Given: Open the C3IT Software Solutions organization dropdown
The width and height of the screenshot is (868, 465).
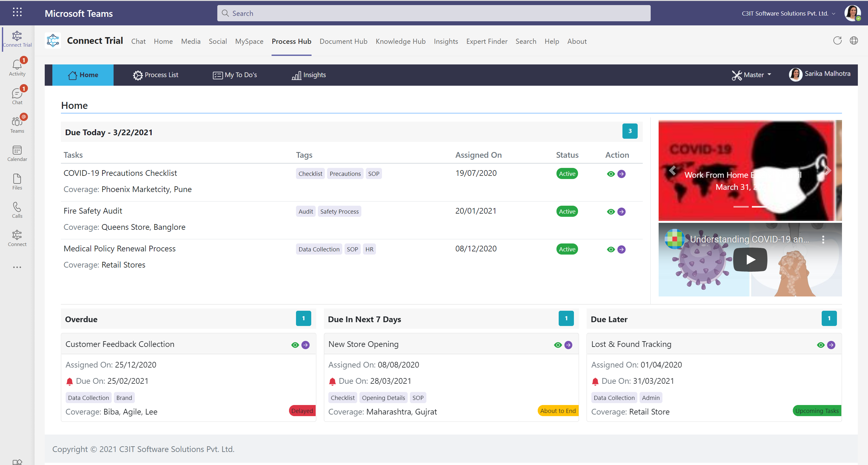Looking at the screenshot, I should (x=788, y=13).
